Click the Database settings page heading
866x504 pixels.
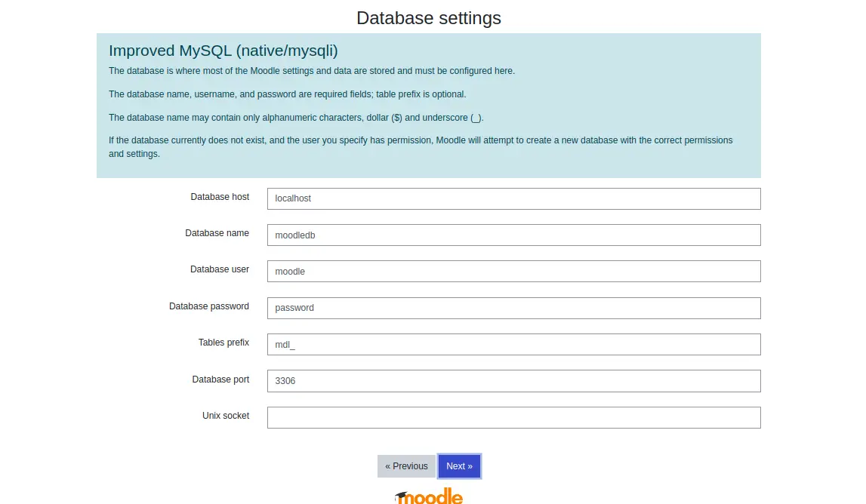[x=429, y=18]
